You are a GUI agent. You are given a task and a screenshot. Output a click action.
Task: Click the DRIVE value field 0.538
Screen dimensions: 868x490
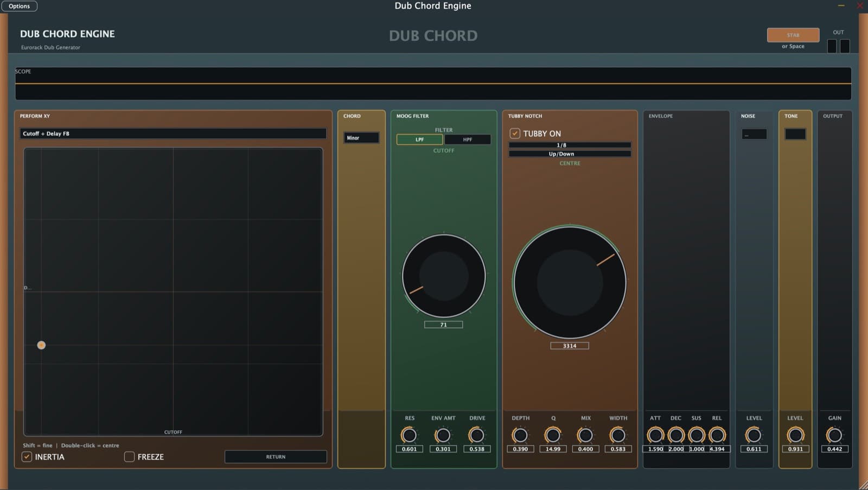(x=477, y=449)
